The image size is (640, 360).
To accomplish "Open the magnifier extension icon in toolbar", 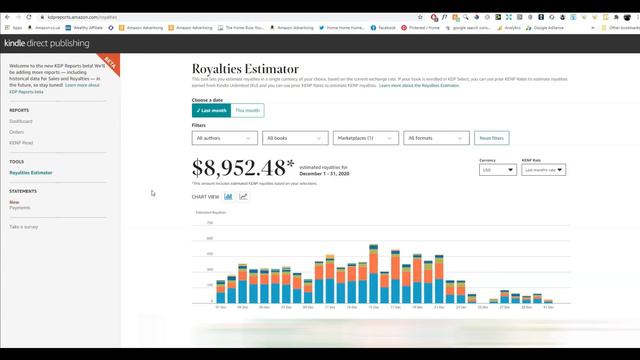I will [x=466, y=17].
